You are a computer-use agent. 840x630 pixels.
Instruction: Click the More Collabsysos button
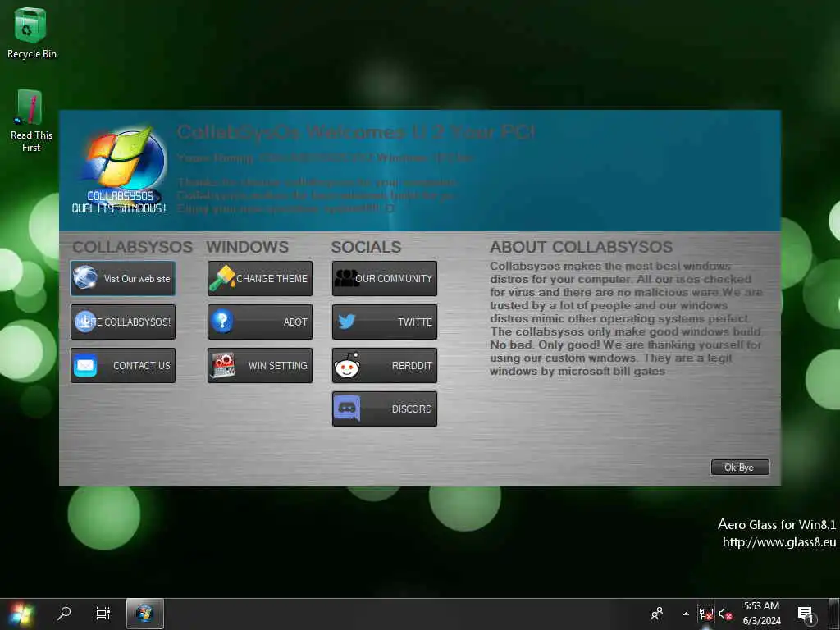click(123, 322)
